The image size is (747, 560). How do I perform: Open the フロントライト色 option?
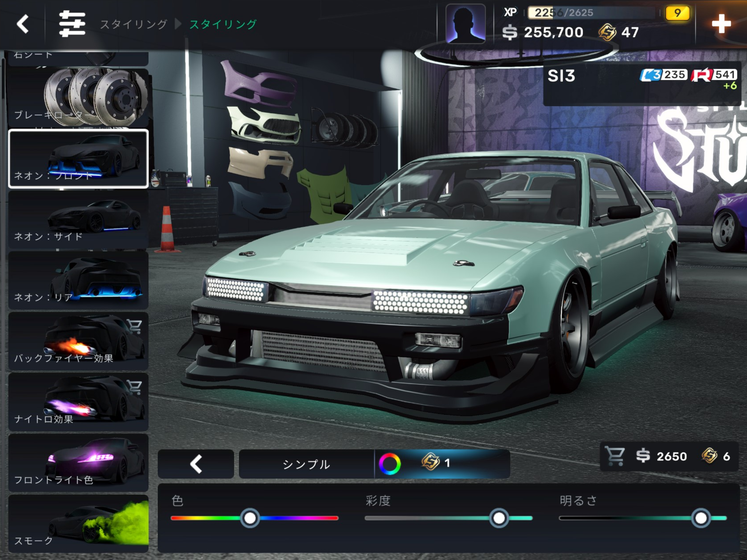point(78,463)
